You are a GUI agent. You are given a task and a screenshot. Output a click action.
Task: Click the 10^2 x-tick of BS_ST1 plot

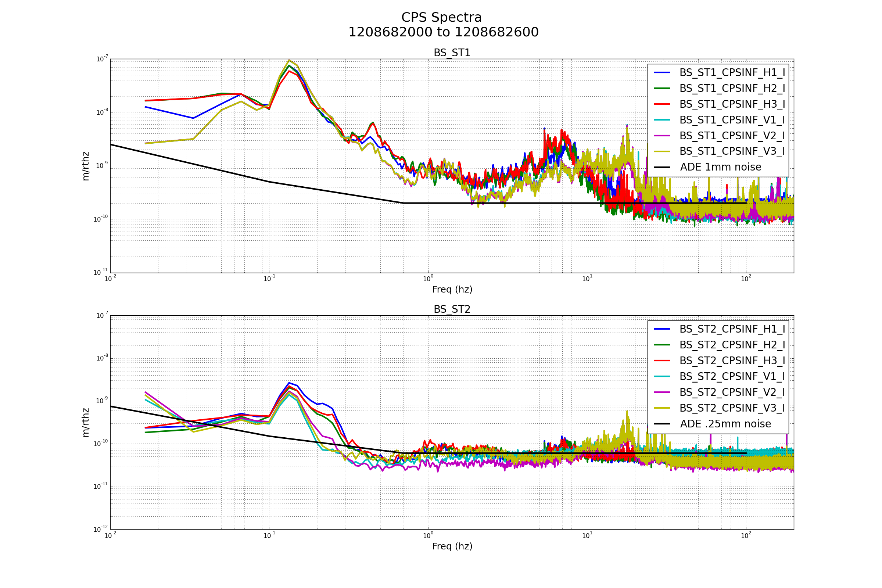coord(746,278)
